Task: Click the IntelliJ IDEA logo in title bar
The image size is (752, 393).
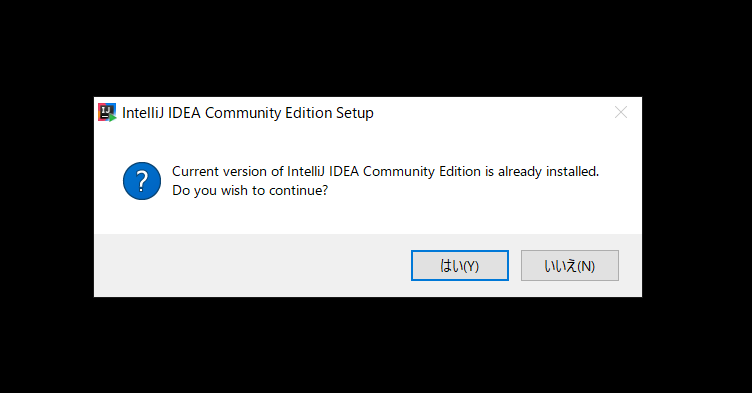Action: tap(107, 112)
